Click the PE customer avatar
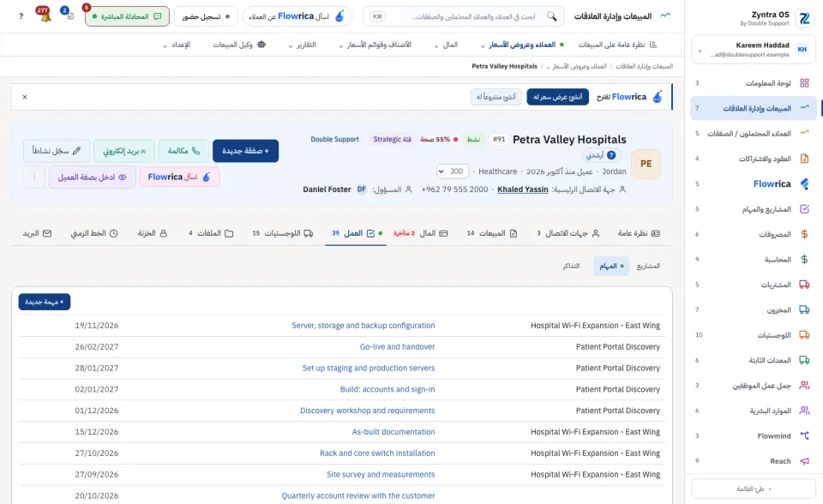 pyautogui.click(x=646, y=164)
